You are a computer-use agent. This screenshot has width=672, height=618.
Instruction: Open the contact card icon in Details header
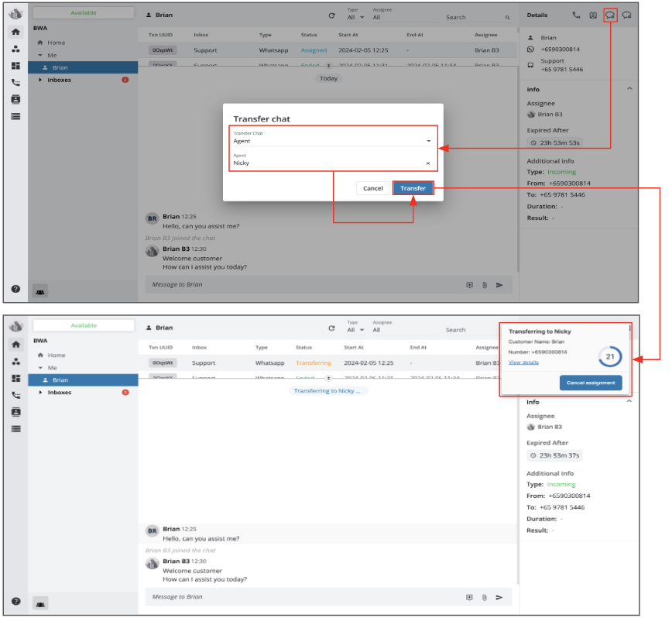(593, 15)
